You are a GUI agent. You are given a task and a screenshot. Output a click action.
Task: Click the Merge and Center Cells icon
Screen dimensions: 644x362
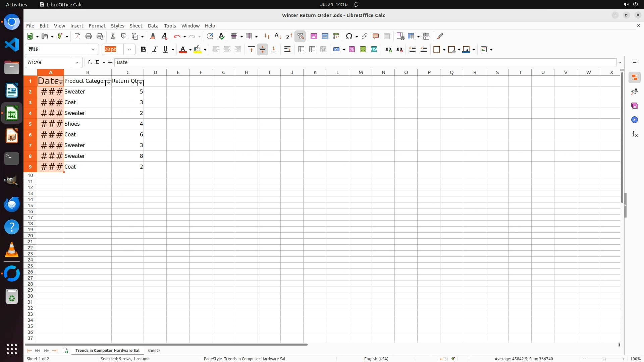301,49
